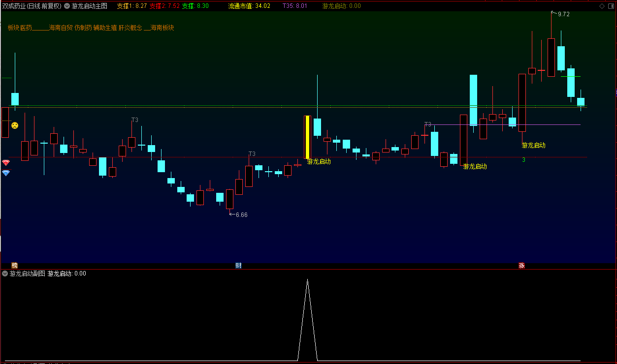Click the 板块 医药 sector text
This screenshot has height=364, width=617.
point(20,28)
